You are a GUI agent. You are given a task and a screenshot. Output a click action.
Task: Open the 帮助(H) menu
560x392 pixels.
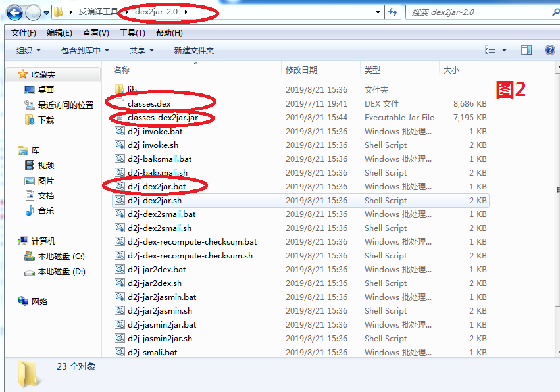tap(169, 33)
